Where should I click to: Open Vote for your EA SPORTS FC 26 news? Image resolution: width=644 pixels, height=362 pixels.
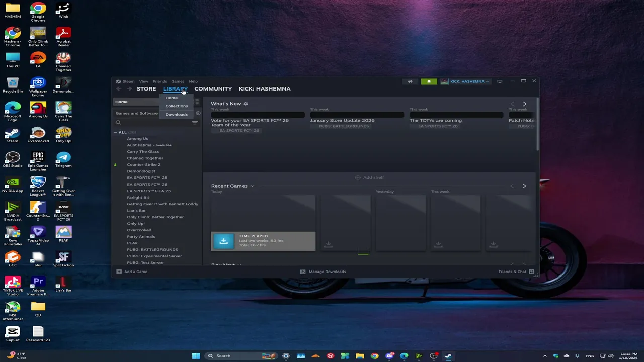[250, 123]
